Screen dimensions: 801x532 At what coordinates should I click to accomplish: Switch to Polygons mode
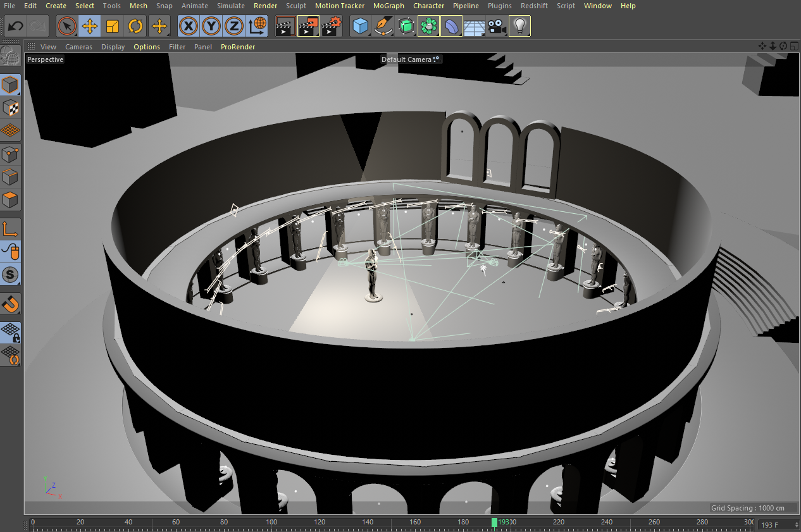(x=11, y=200)
